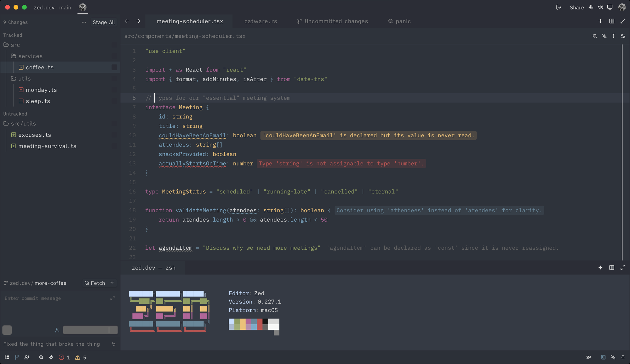The image size is (630, 364).
Task: Click the Share button
Action: coord(576,8)
